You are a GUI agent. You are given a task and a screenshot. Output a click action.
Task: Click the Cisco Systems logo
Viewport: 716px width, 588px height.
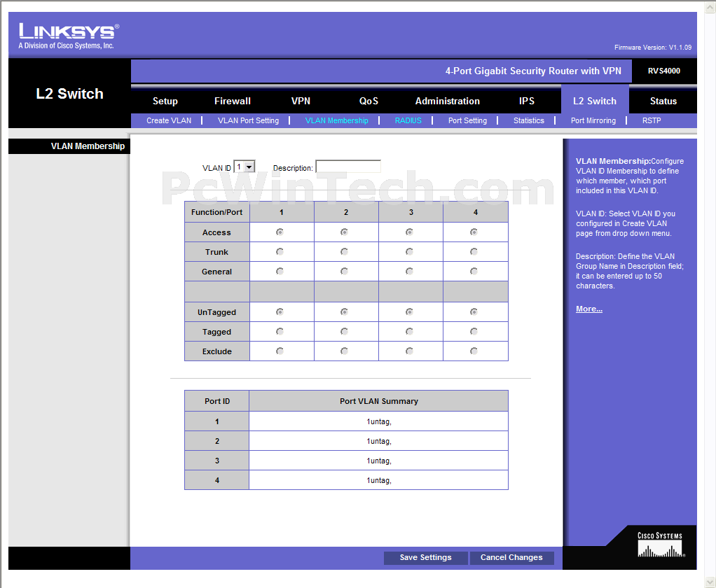660,544
